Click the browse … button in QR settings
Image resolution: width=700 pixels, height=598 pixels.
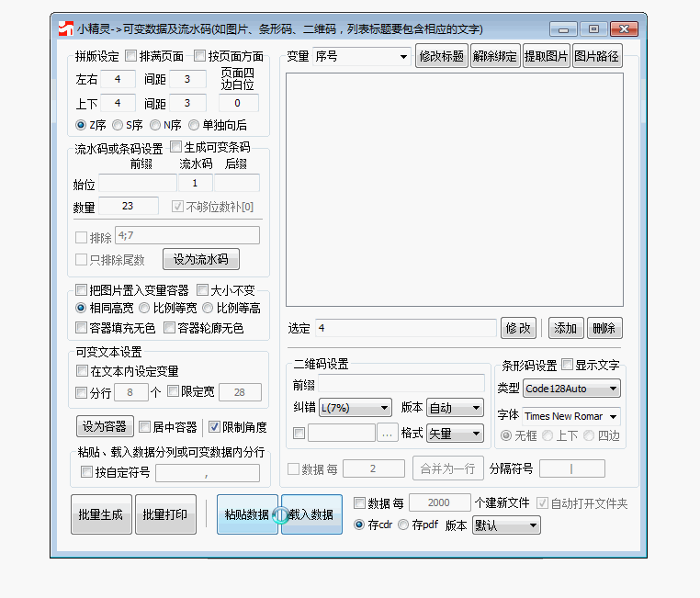point(387,433)
